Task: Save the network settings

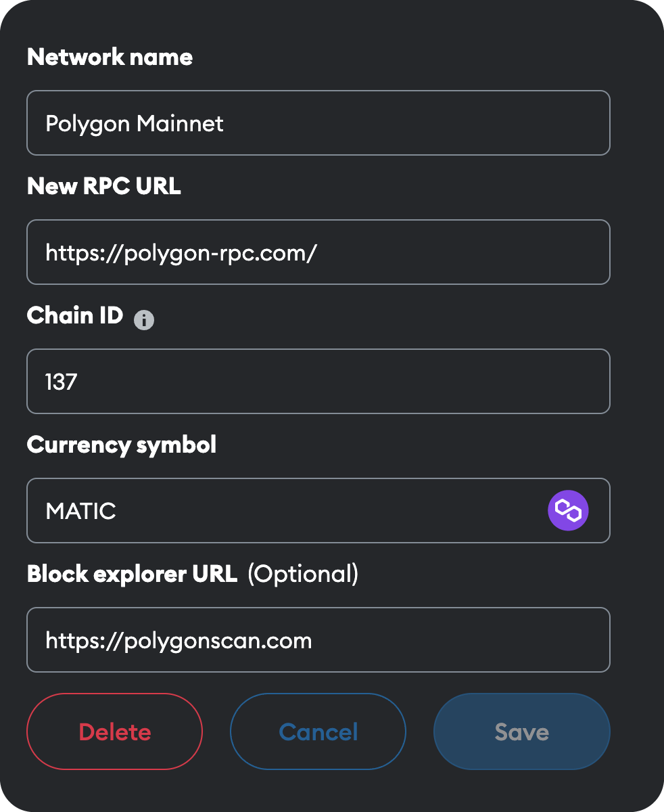Action: (x=521, y=731)
